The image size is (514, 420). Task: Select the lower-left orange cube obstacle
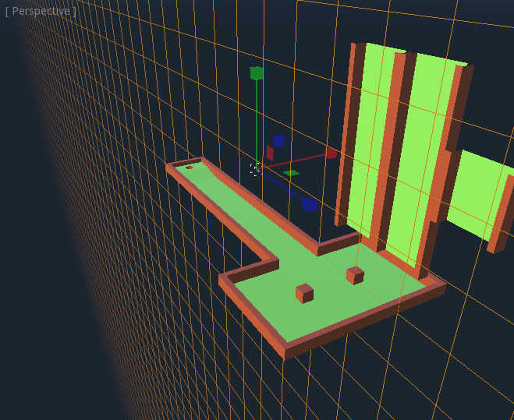pos(304,293)
